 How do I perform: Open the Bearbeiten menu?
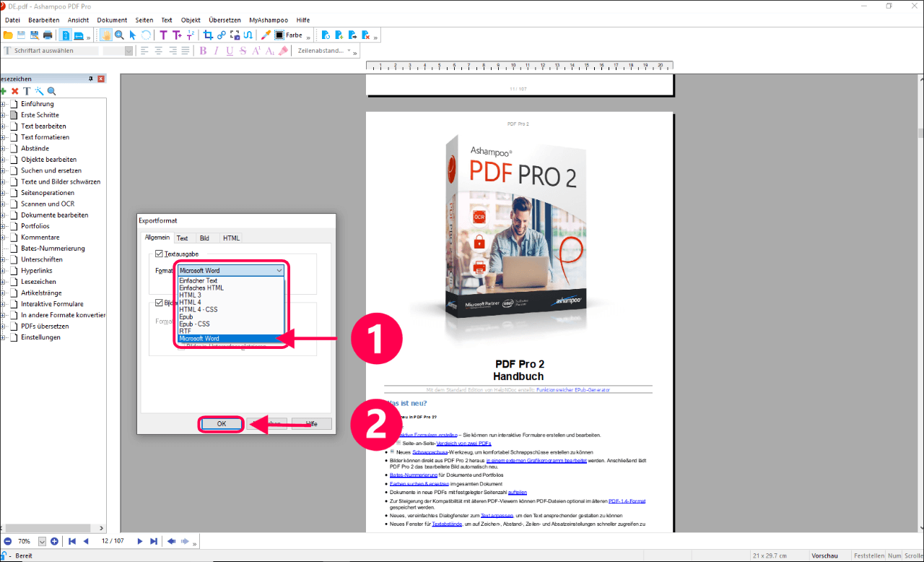coord(44,20)
